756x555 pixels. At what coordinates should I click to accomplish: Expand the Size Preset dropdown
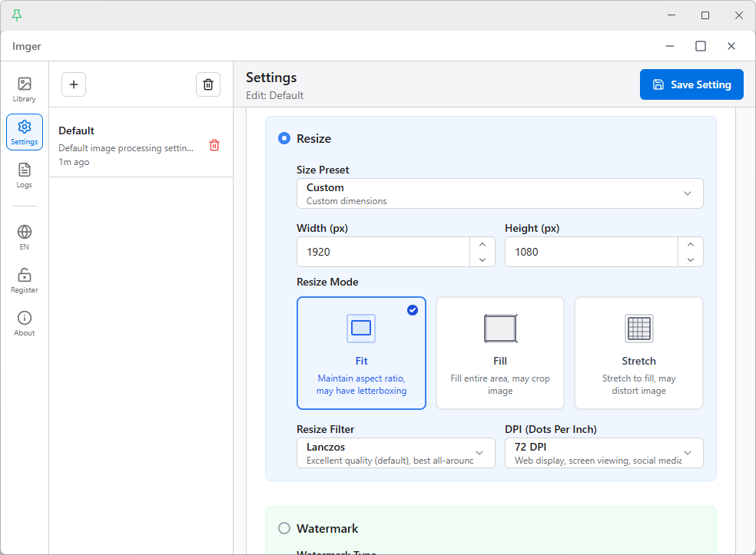coord(499,193)
